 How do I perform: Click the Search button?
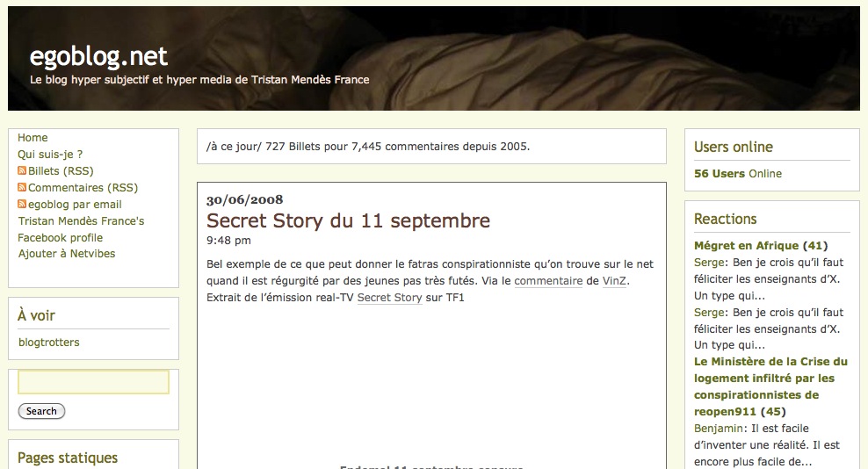(x=41, y=411)
